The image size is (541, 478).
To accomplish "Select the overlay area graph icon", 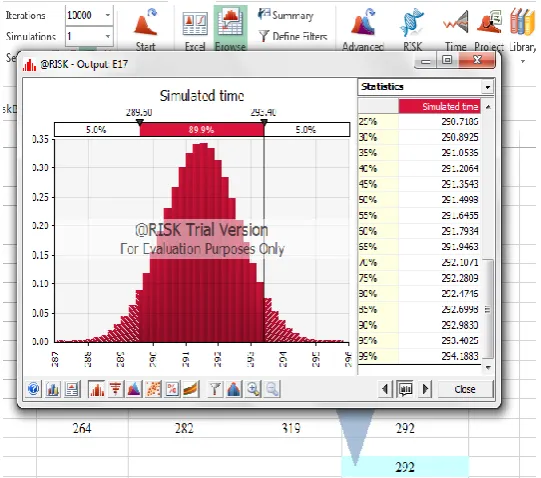I will [134, 389].
